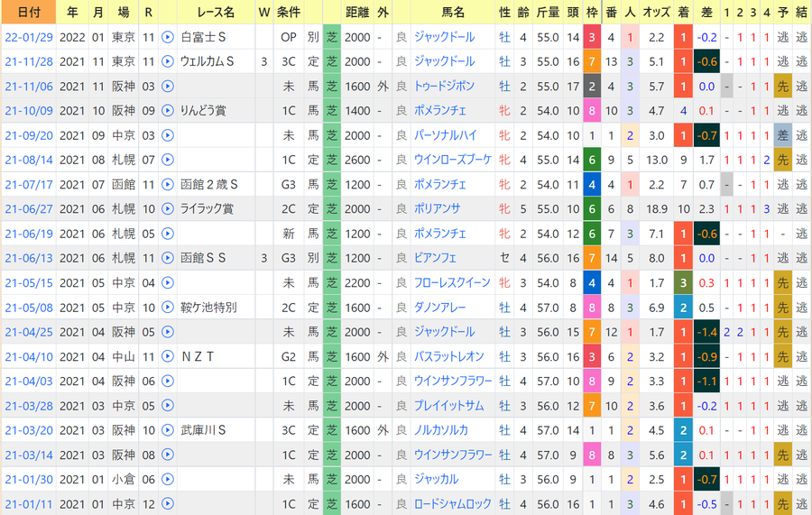Select the りんどう賞 race name cell

click(x=216, y=111)
